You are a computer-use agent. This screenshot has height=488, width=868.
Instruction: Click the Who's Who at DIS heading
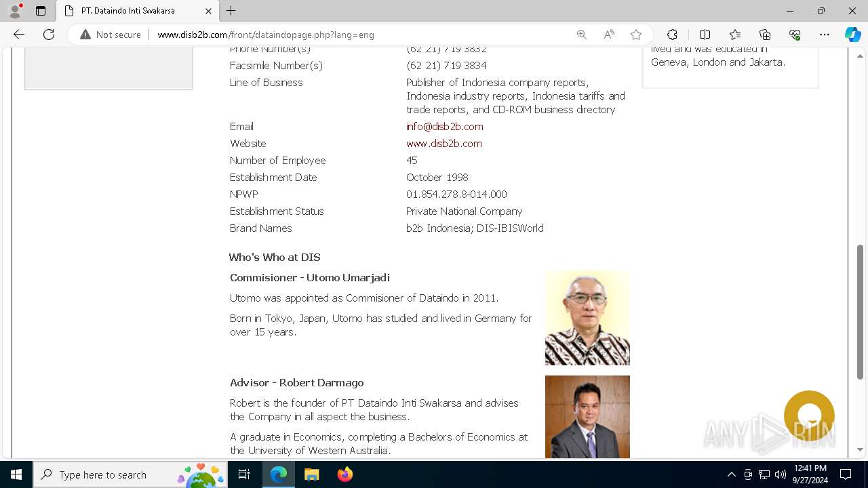275,258
